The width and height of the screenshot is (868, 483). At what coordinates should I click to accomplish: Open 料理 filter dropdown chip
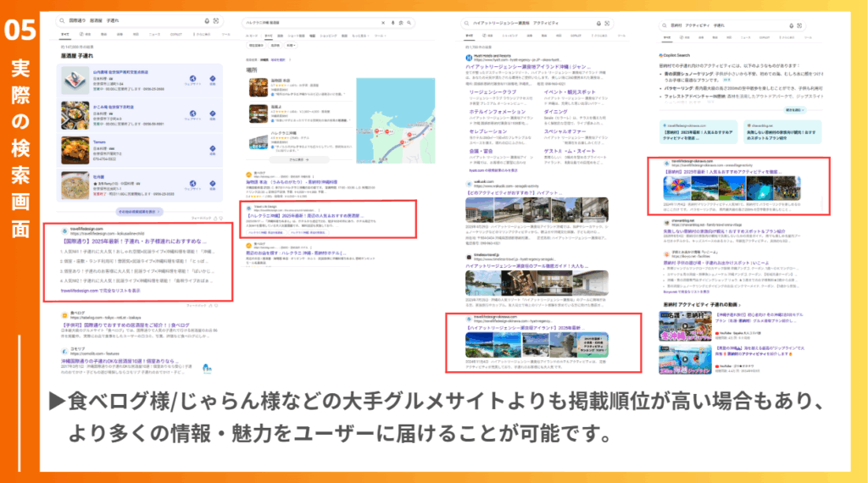pos(290,46)
